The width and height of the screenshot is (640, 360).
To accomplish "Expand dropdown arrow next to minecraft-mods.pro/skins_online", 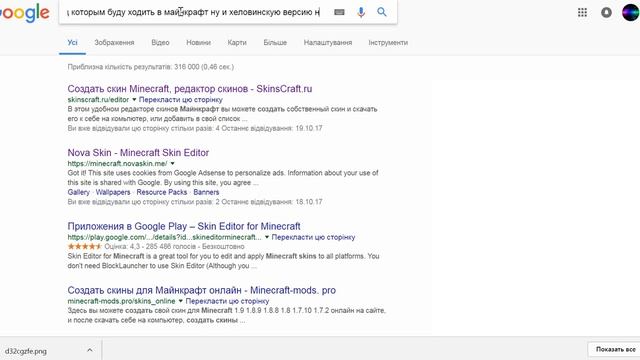I will click(180, 301).
